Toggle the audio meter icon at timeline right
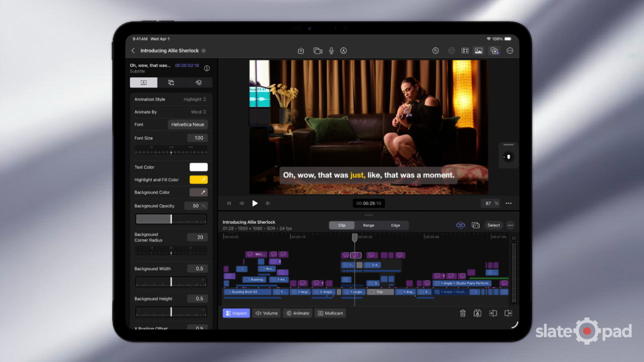This screenshot has height=362, width=644. (x=514, y=238)
